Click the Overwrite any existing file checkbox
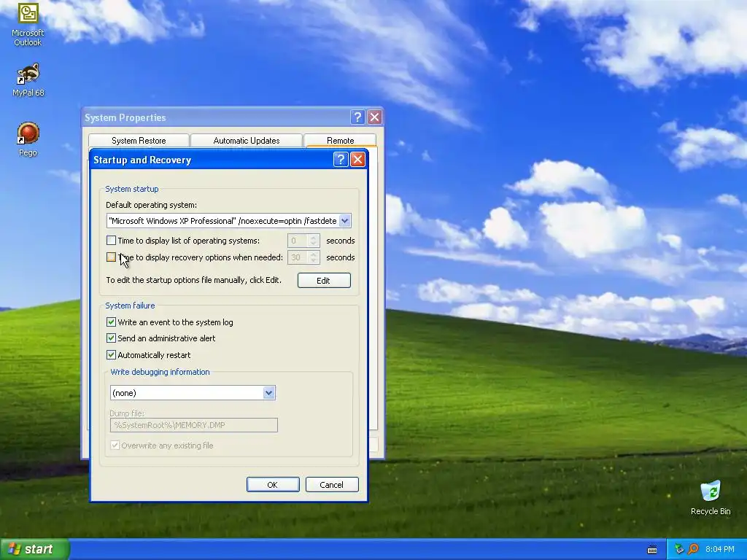Image resolution: width=747 pixels, height=560 pixels. pos(115,446)
